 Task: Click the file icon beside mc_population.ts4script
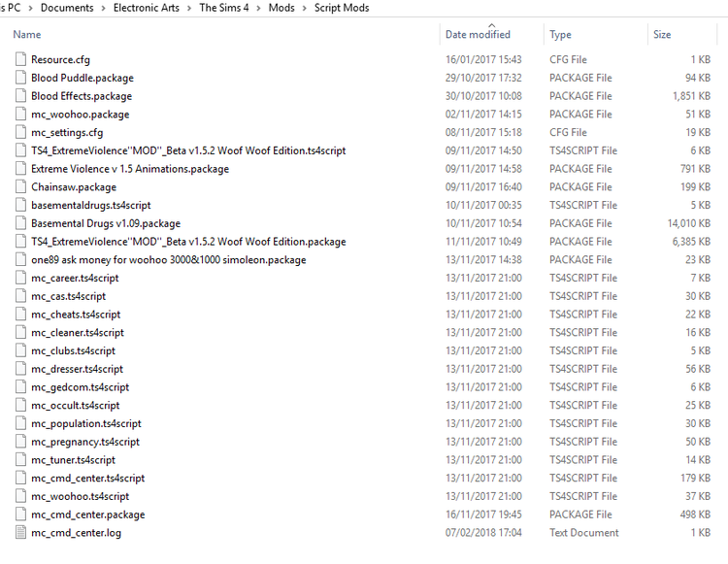(20, 423)
